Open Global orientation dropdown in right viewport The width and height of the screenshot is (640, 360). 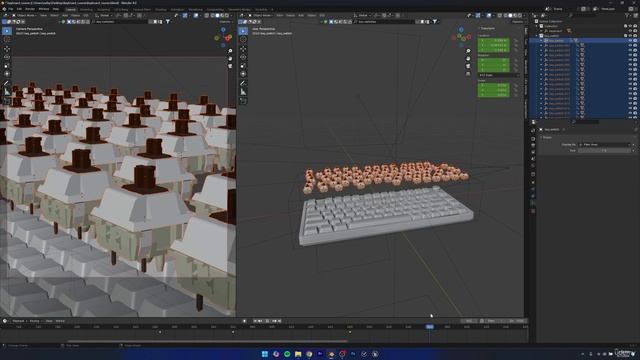coord(362,16)
